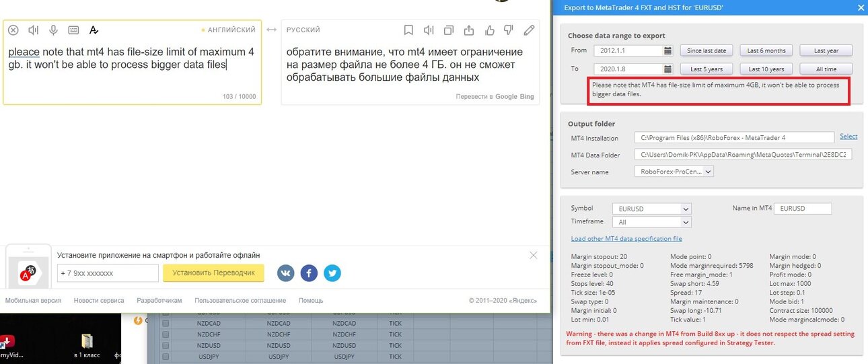Open the 'Мобильная версия' footer link

point(33,301)
